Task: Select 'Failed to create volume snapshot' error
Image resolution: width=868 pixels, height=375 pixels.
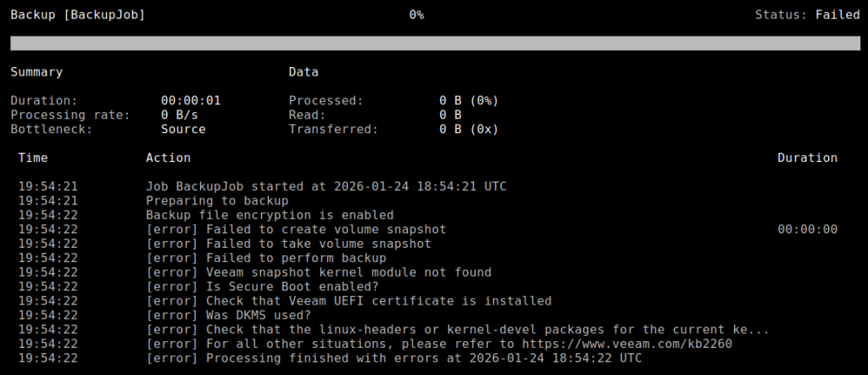Action: coord(296,230)
